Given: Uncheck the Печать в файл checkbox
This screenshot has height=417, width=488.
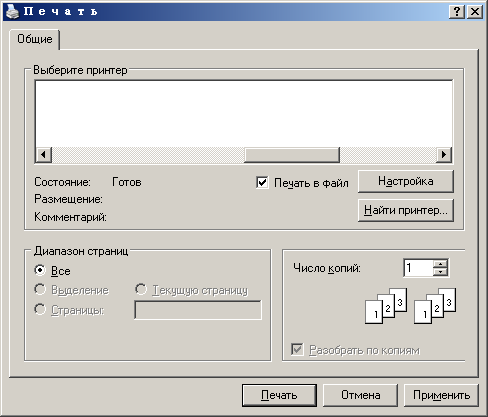Looking at the screenshot, I should [262, 182].
